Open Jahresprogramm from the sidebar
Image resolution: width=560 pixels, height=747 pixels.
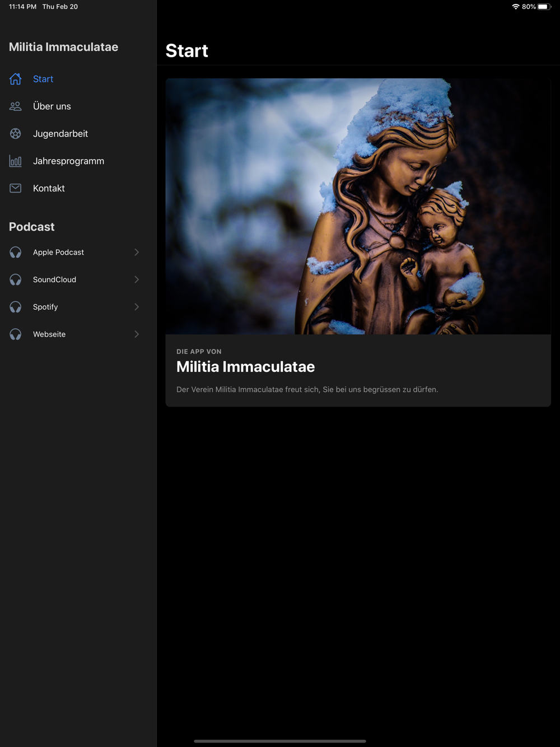tap(78, 161)
